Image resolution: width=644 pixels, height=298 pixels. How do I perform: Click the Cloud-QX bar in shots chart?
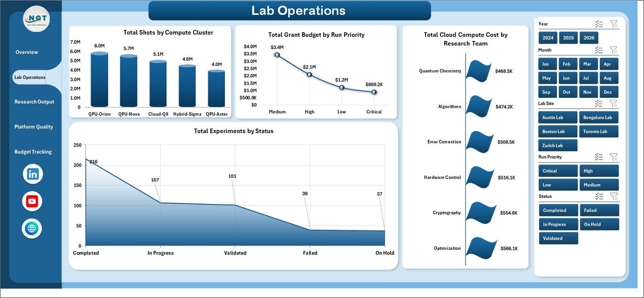click(x=158, y=84)
